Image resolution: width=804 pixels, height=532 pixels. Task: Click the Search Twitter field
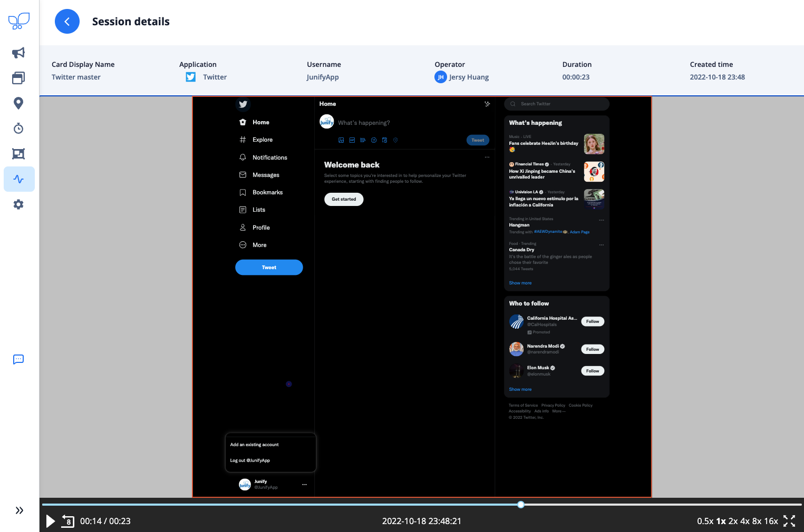557,104
